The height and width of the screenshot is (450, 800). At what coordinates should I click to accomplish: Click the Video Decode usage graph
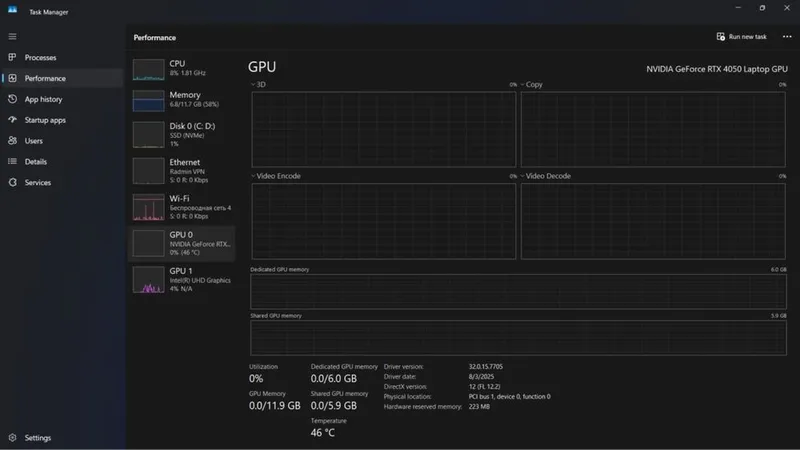coord(653,221)
